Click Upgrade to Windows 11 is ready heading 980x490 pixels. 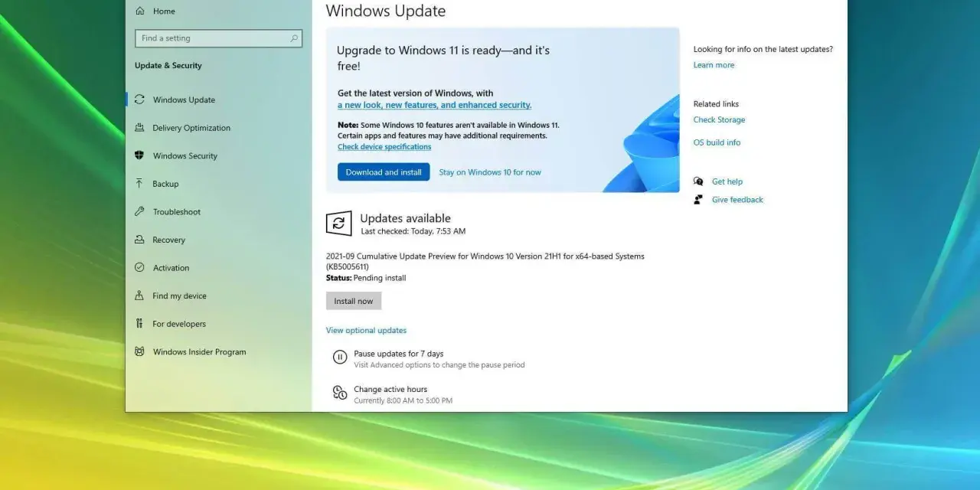point(443,58)
